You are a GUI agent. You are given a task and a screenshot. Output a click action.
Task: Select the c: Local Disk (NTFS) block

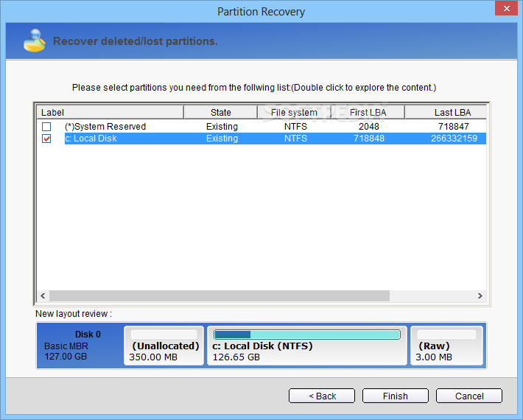coord(307,346)
